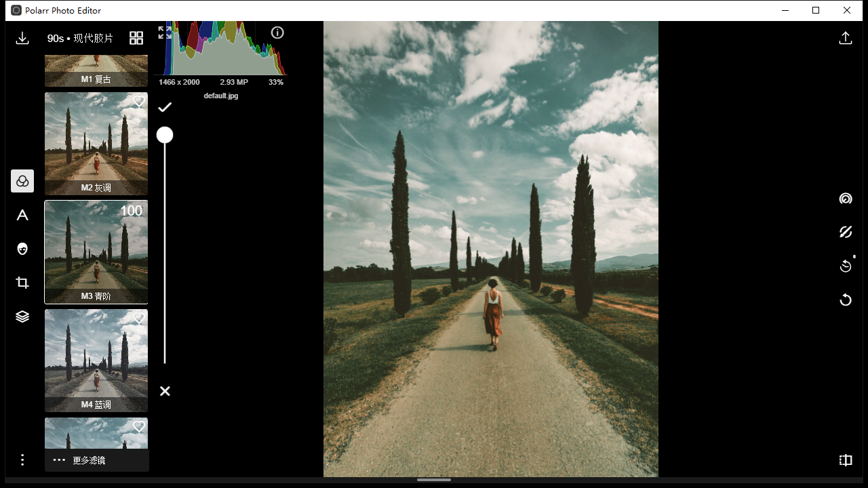Select the M2 灰调 filter thumbnail
Viewport: 868px width, 488px height.
pyautogui.click(x=96, y=144)
